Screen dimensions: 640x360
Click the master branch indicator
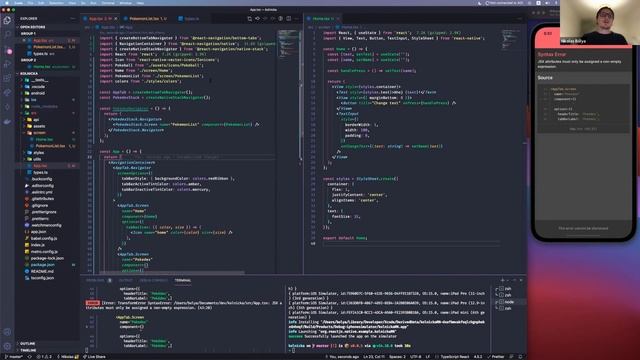[13, 357]
